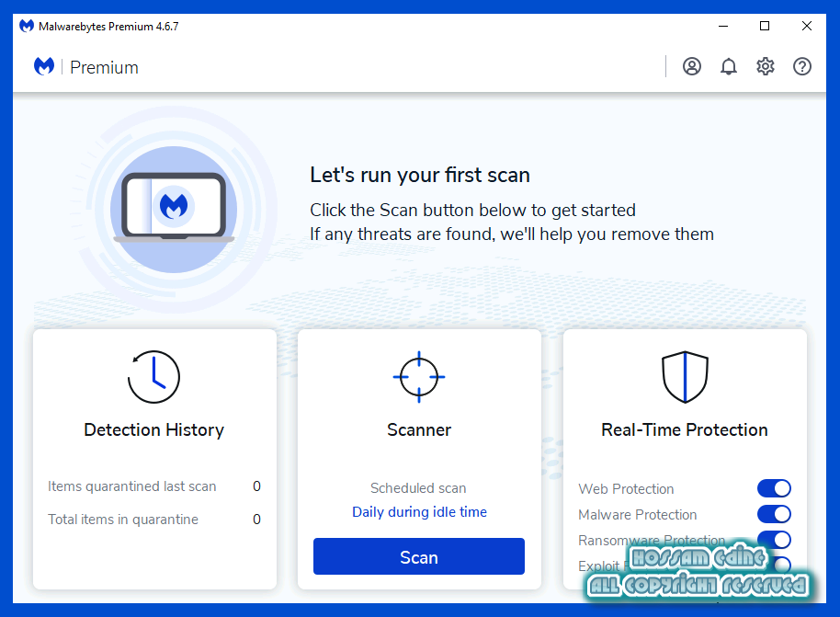Click the Premium product label
Image resolution: width=840 pixels, height=617 pixels.
104,67
